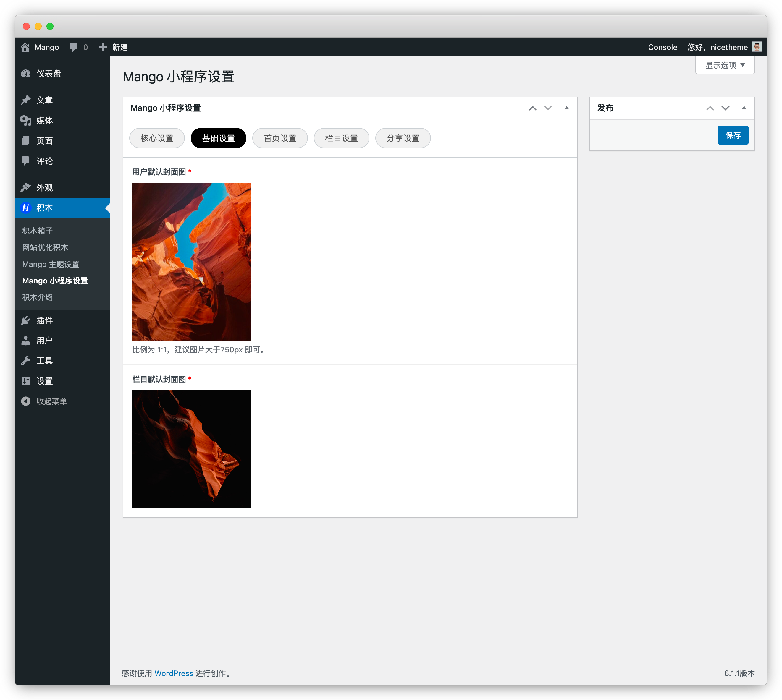
Task: Open 仪表盘 menu label
Action: click(x=49, y=74)
